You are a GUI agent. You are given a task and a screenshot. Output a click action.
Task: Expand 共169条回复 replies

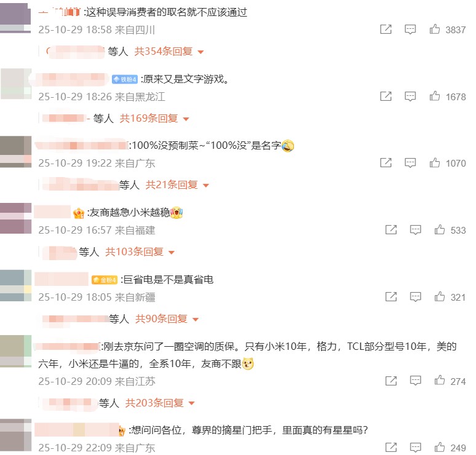pos(154,118)
